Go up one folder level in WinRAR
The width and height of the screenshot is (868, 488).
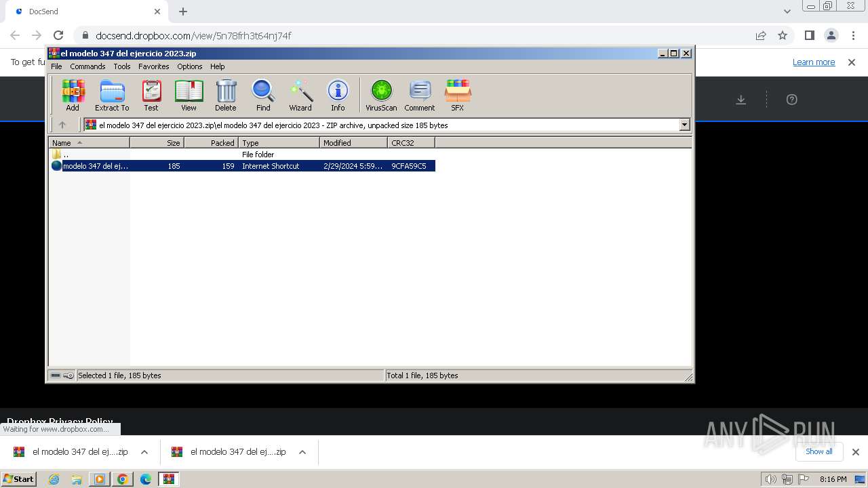[x=62, y=125]
